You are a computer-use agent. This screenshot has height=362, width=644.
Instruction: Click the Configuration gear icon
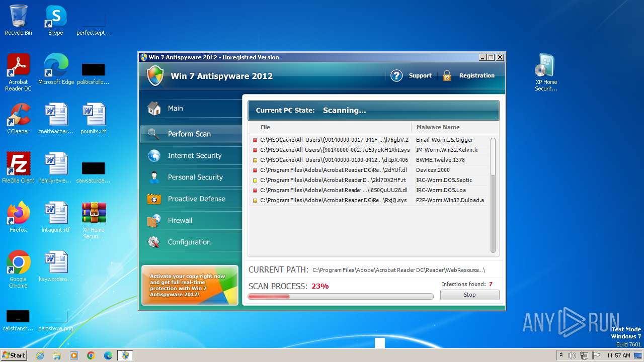[154, 242]
